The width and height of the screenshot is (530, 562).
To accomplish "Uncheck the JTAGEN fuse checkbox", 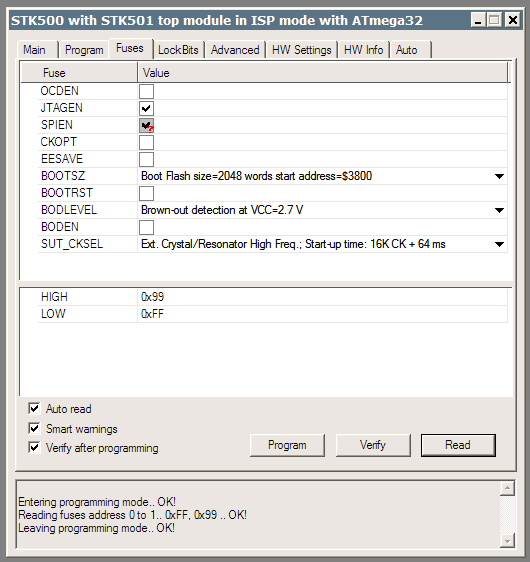I will click(146, 108).
